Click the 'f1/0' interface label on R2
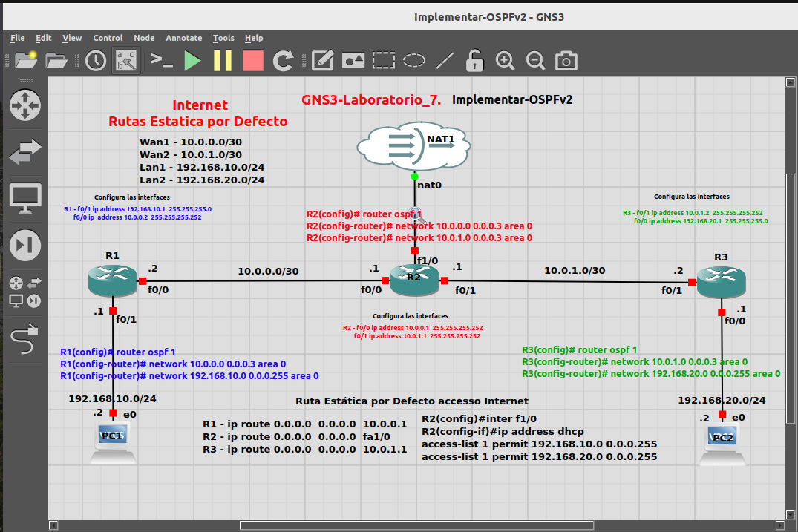The height and width of the screenshot is (532, 798). tap(428, 261)
